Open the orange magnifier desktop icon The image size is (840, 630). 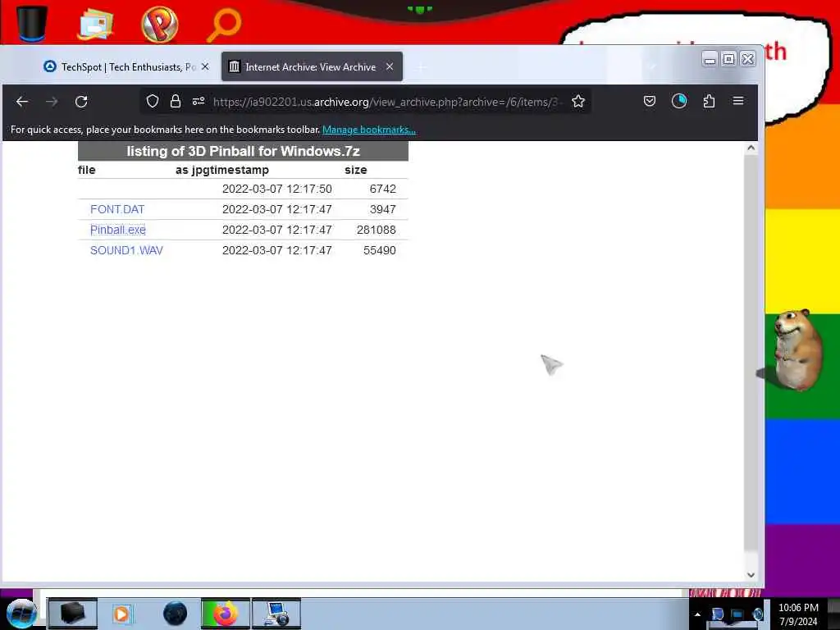[224, 24]
